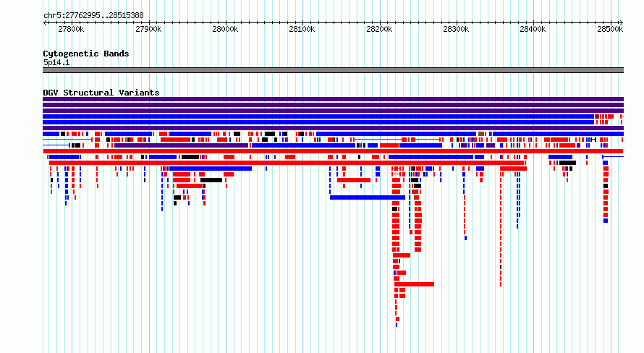Pick the 28500k ruler label
This screenshot has height=353, width=644.
click(610, 29)
